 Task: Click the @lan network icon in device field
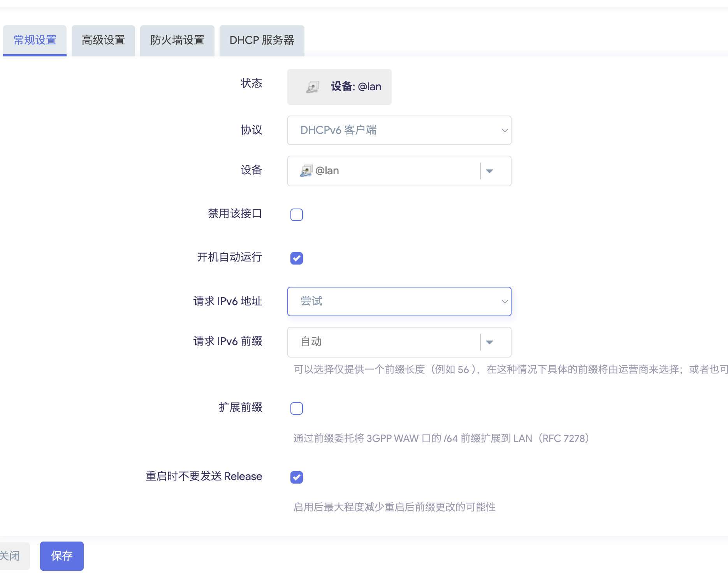[x=306, y=171]
